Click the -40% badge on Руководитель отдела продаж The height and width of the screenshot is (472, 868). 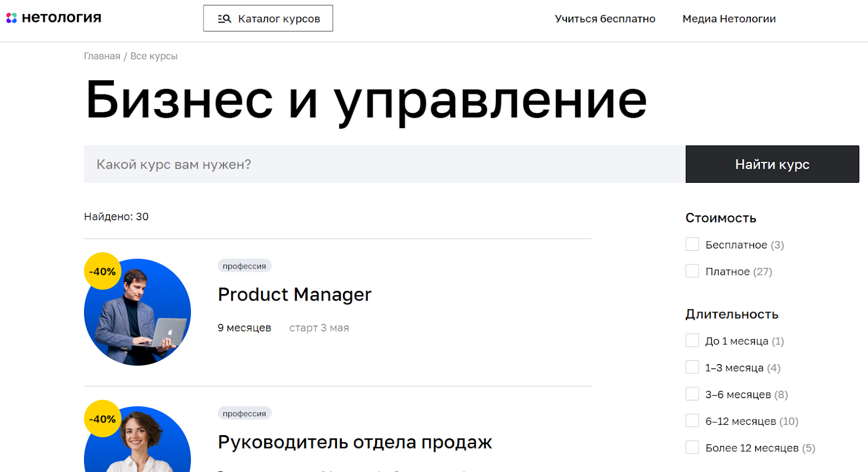tap(103, 419)
